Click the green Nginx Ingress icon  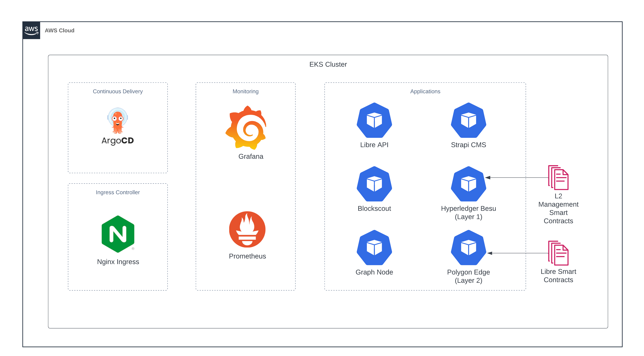(118, 234)
